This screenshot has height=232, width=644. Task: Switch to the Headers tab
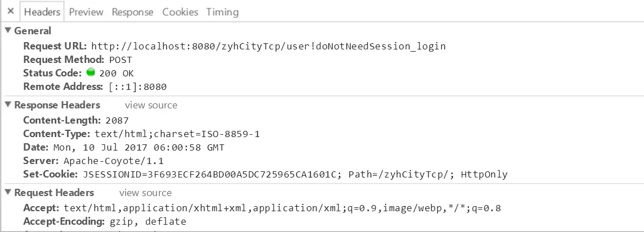point(43,12)
